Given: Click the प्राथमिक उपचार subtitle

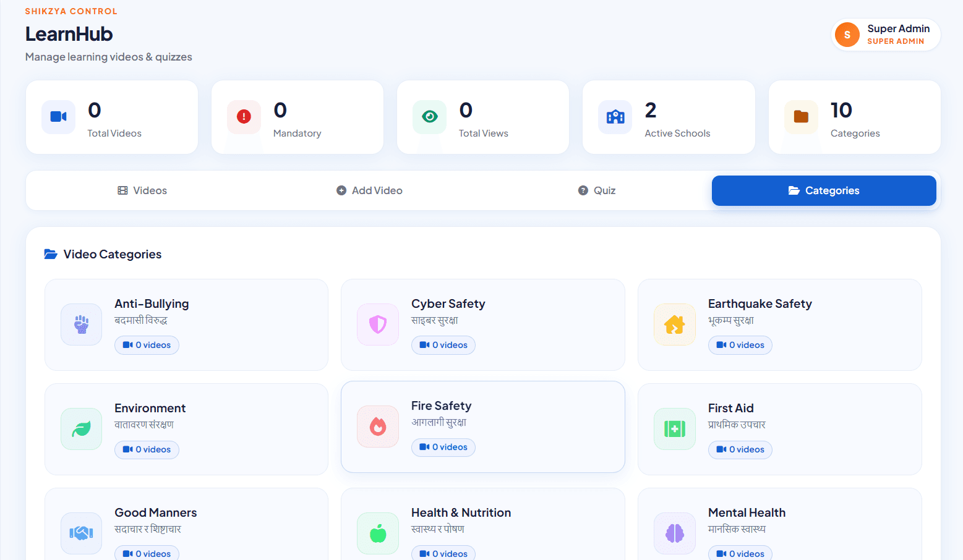Looking at the screenshot, I should [x=737, y=425].
